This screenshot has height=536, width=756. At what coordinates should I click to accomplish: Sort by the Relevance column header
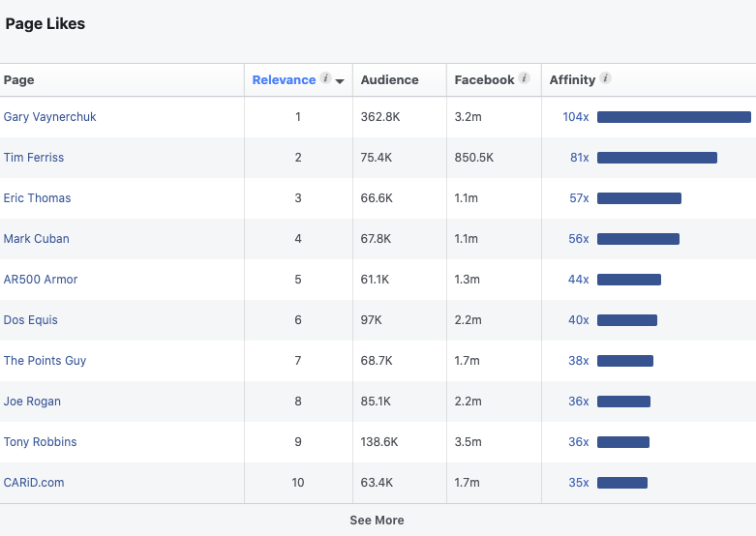284,80
